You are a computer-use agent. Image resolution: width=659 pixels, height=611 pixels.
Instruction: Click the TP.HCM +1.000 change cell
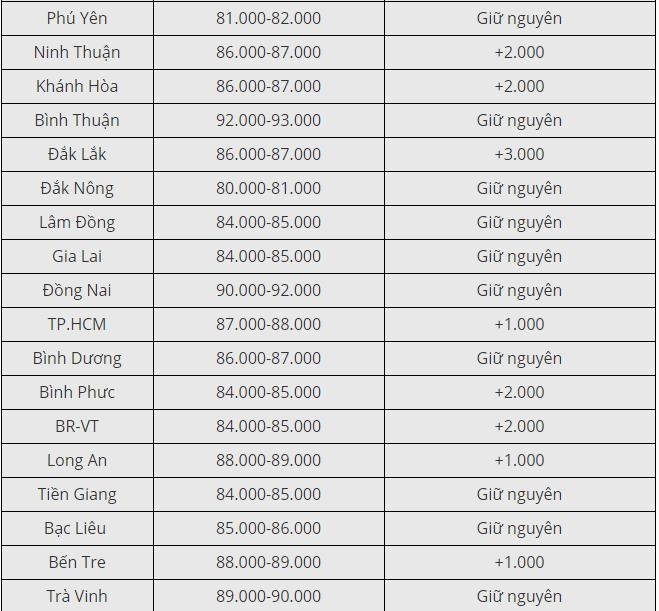coord(520,324)
